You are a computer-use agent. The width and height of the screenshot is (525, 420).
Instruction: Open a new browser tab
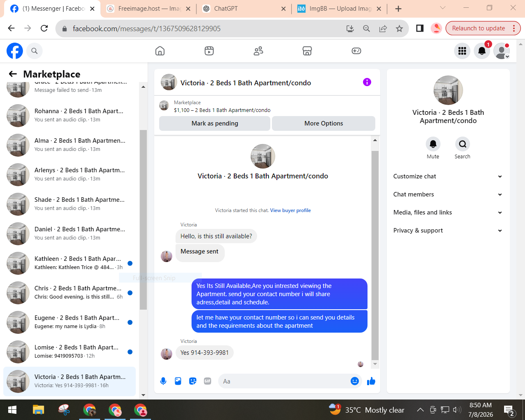tap(398, 9)
